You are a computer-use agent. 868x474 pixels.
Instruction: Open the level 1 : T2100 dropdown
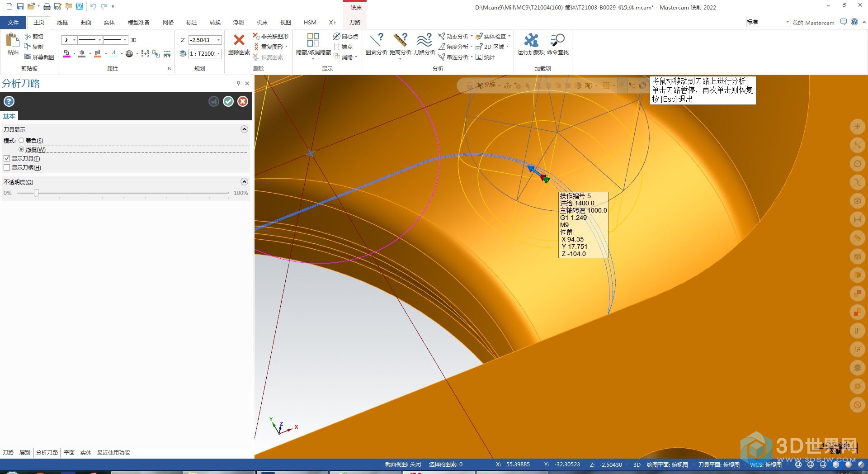point(219,53)
